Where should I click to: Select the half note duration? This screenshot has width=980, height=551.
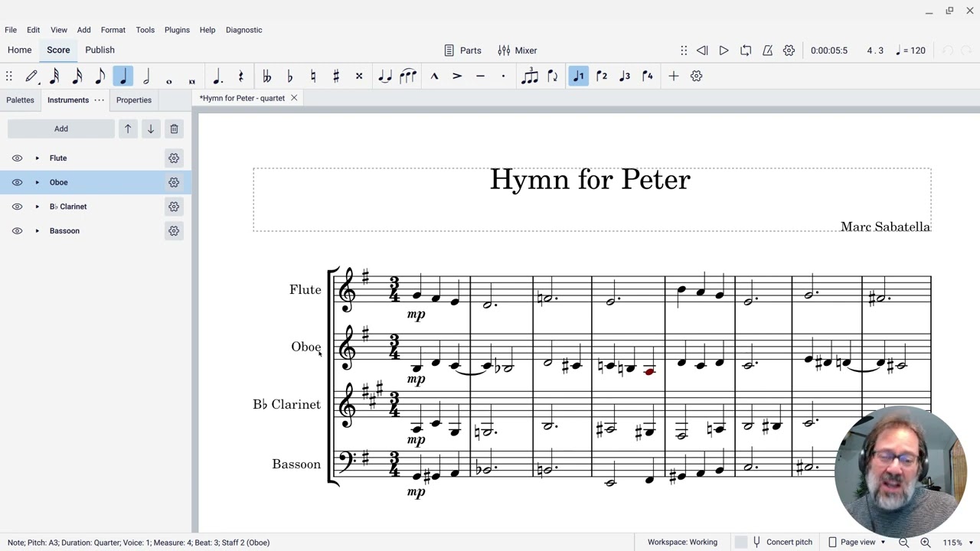click(146, 76)
